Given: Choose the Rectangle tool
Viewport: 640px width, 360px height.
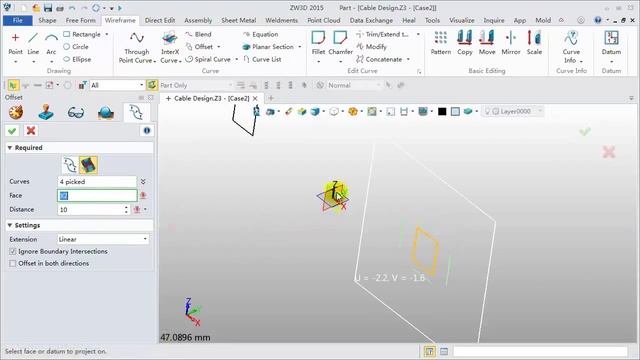Looking at the screenshot, I should point(82,34).
